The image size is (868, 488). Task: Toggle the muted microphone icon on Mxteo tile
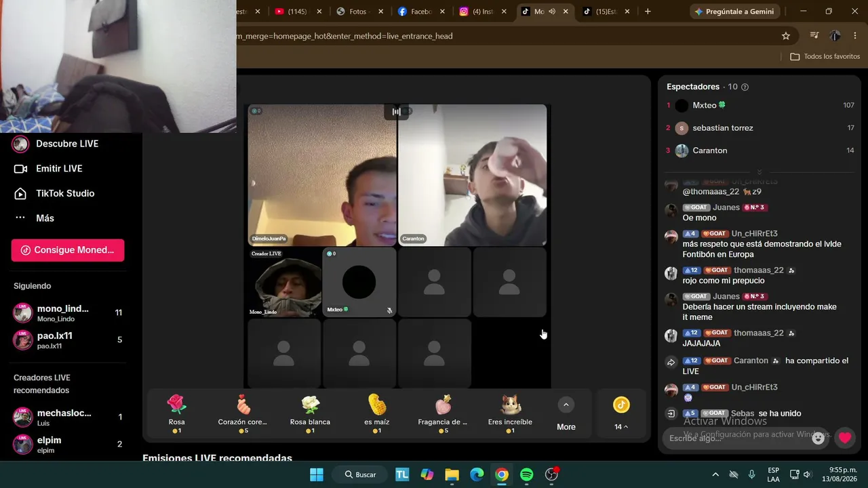click(x=389, y=310)
